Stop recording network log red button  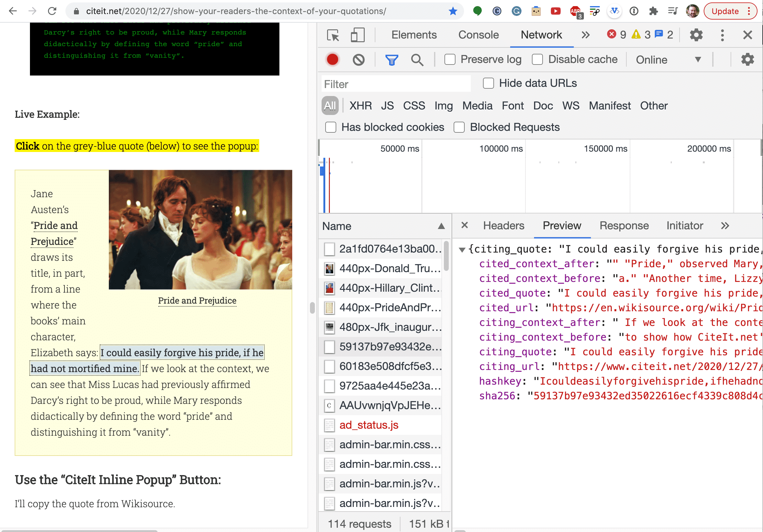pyautogui.click(x=332, y=60)
